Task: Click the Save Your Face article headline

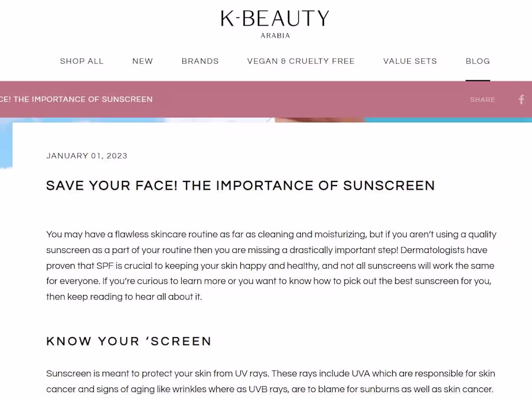Action: pyautogui.click(x=240, y=186)
